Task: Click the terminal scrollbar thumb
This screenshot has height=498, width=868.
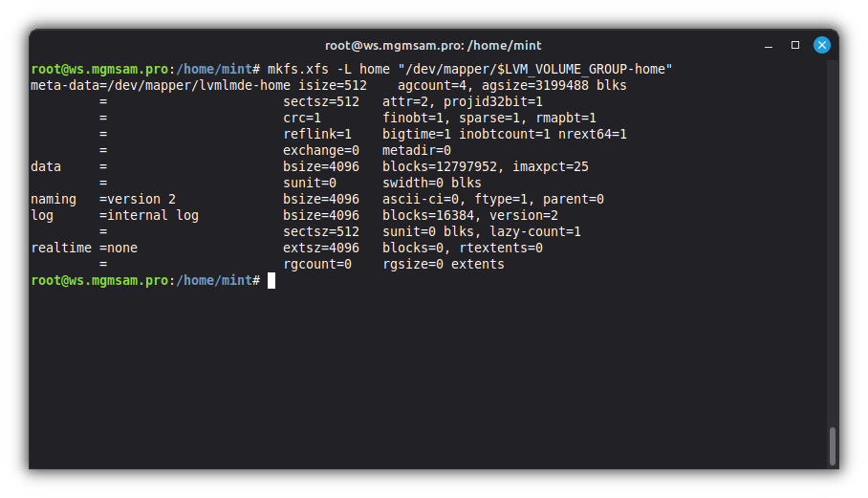Action: point(833,445)
